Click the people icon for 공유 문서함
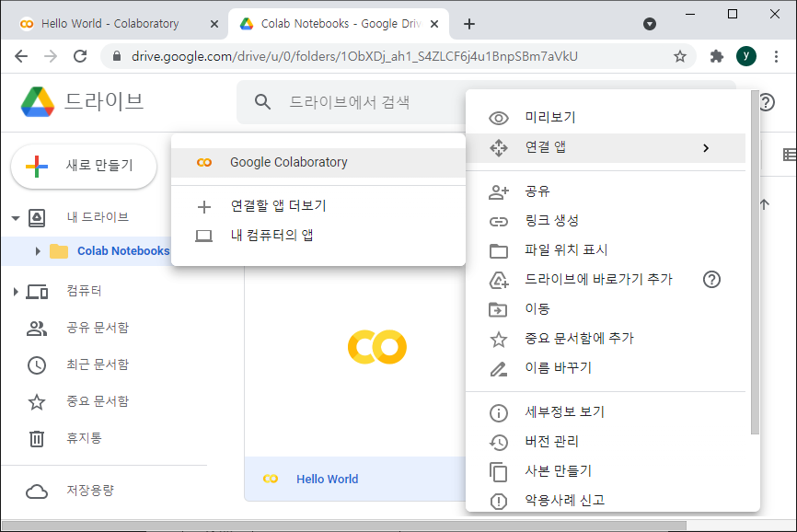The image size is (797, 532). click(37, 329)
